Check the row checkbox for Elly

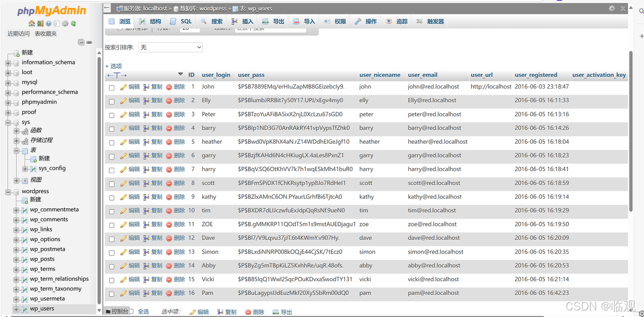point(112,101)
